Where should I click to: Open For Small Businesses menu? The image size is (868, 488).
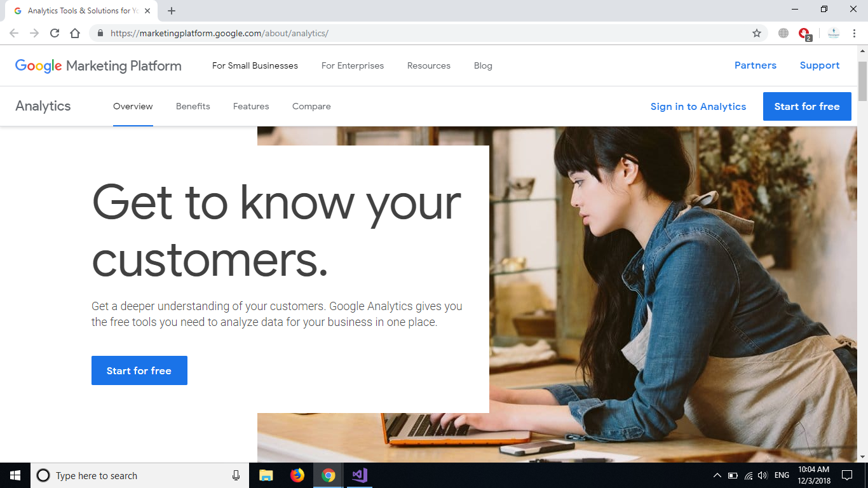255,65
